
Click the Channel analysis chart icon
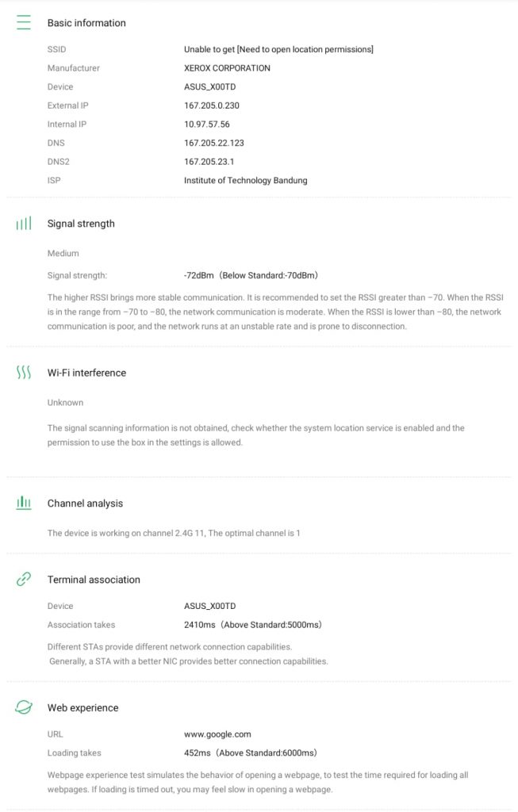(24, 503)
